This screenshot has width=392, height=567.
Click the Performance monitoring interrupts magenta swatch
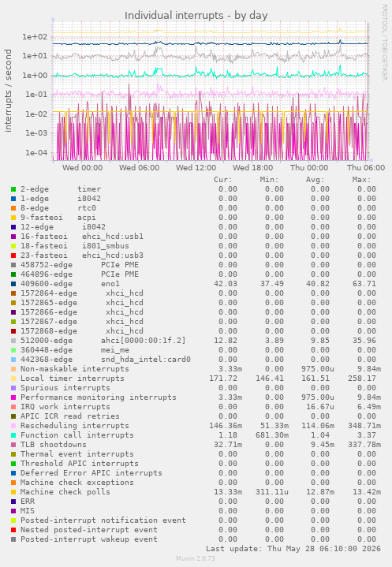[x=13, y=397]
